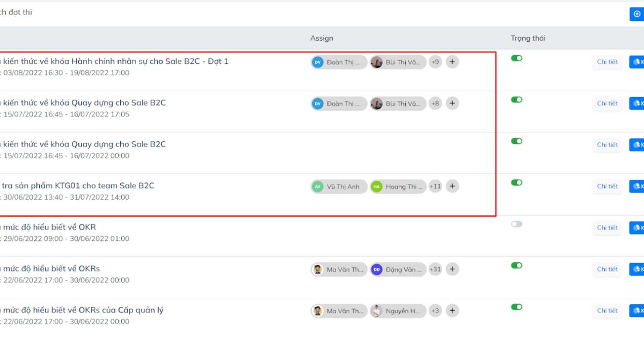
Task: Add assignee to Hành chính nhân sự exam row
Action: (452, 62)
